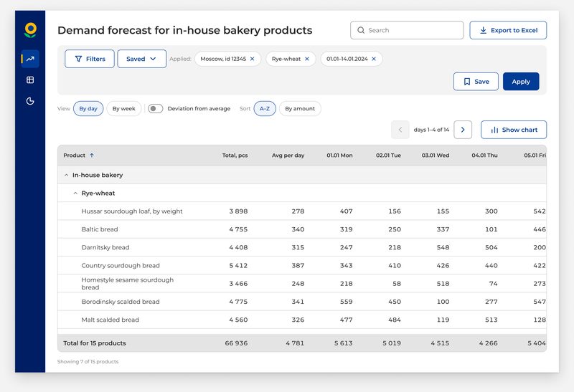Click Malt scalded 04.01 value 513
Image resolution: width=574 pixels, height=392 pixels.
tap(491, 320)
